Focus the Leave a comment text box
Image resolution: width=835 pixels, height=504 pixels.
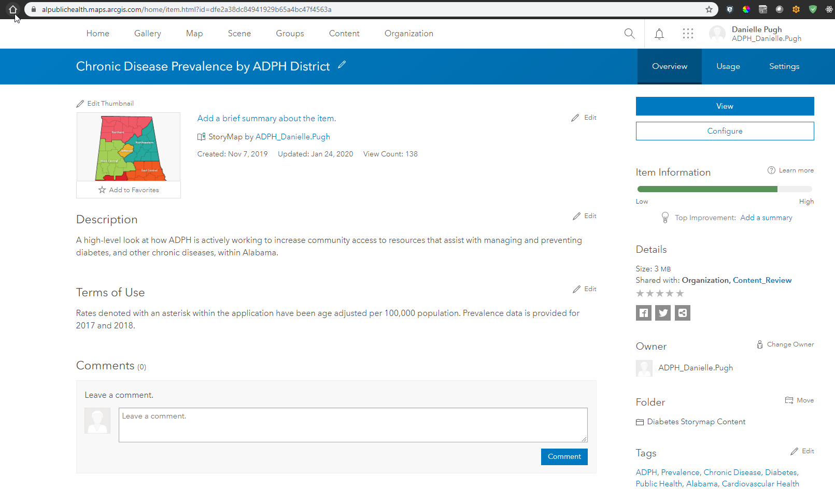point(353,425)
